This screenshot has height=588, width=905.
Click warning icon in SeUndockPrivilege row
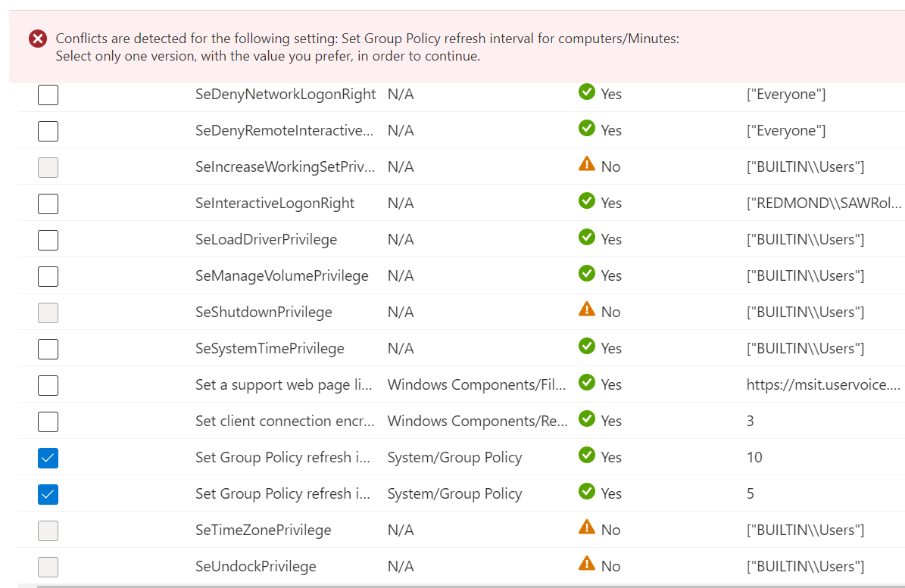point(586,563)
